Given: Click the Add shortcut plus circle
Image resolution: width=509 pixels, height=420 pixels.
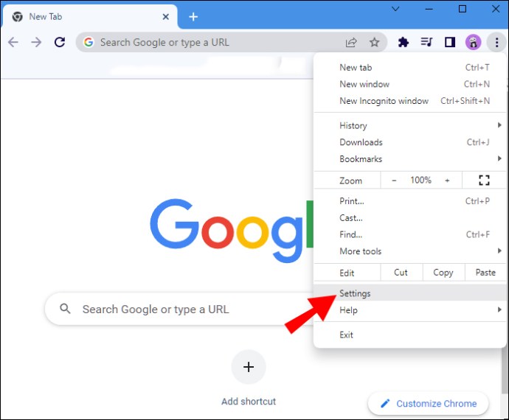Looking at the screenshot, I should coord(249,367).
